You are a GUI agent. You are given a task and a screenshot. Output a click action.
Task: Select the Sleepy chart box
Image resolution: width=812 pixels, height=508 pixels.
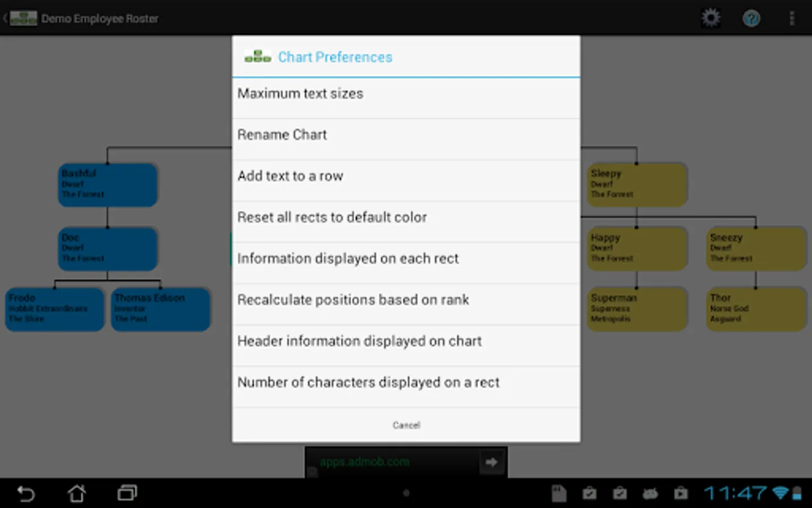(637, 185)
